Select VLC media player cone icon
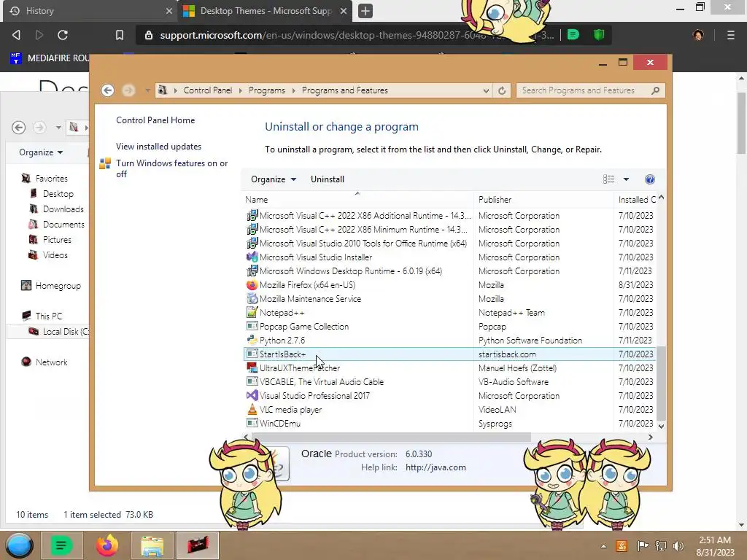 point(252,410)
